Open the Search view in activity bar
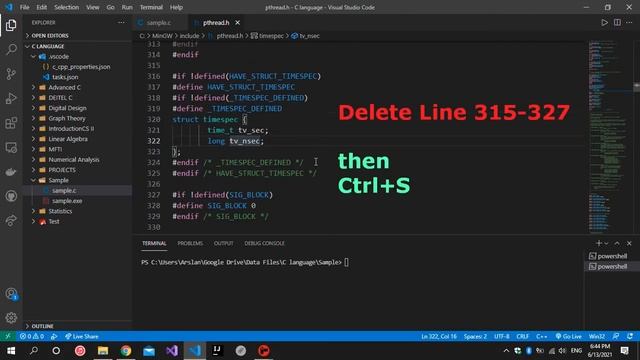 [x=11, y=50]
